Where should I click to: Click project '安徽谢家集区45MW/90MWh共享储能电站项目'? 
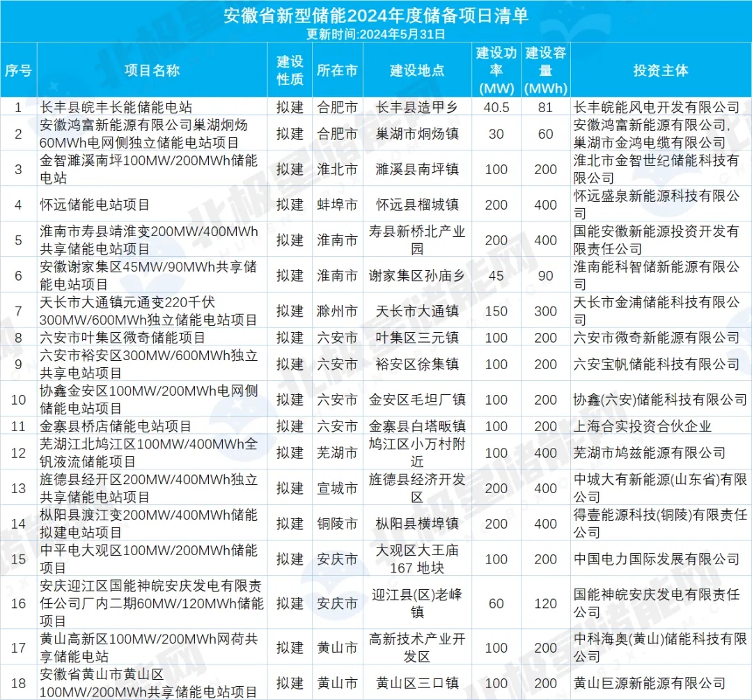(148, 275)
